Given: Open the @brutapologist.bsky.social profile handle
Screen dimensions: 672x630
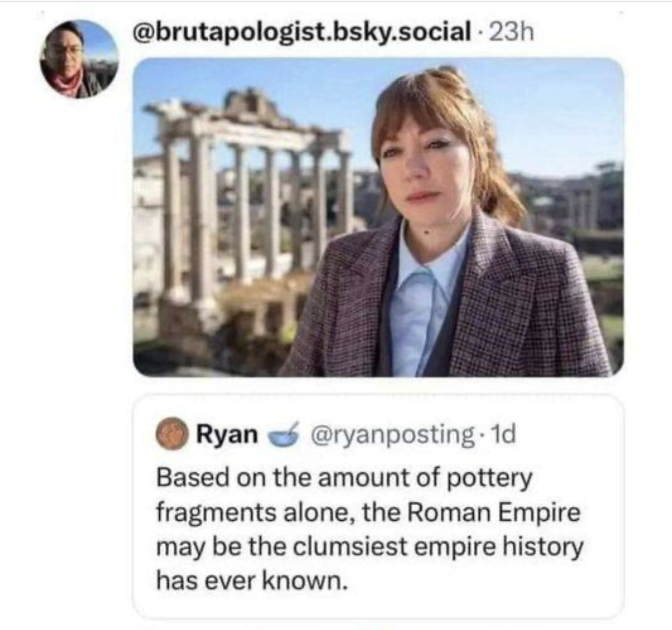Looking at the screenshot, I should click(300, 31).
